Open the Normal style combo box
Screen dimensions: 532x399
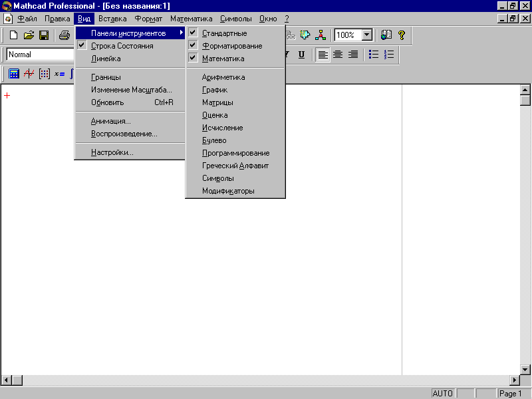(x=40, y=55)
